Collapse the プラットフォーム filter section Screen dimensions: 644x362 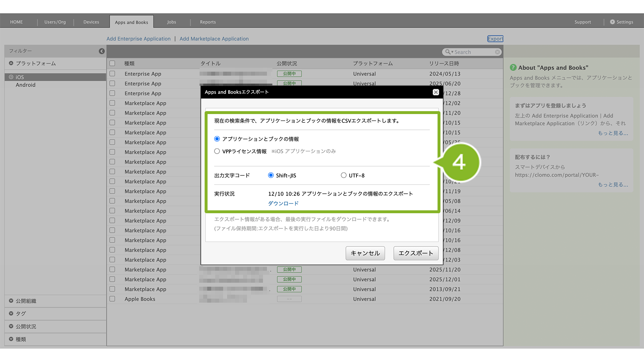pyautogui.click(x=11, y=63)
